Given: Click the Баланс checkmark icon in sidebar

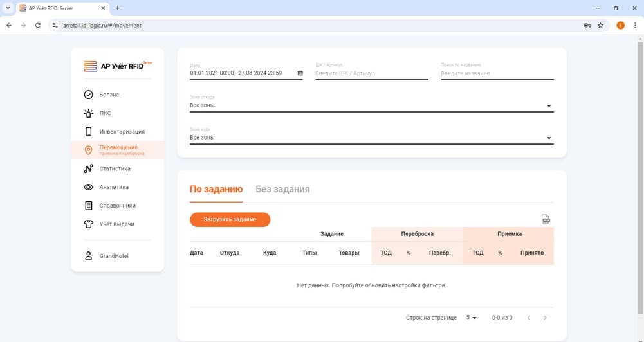Looking at the screenshot, I should pyautogui.click(x=89, y=94).
